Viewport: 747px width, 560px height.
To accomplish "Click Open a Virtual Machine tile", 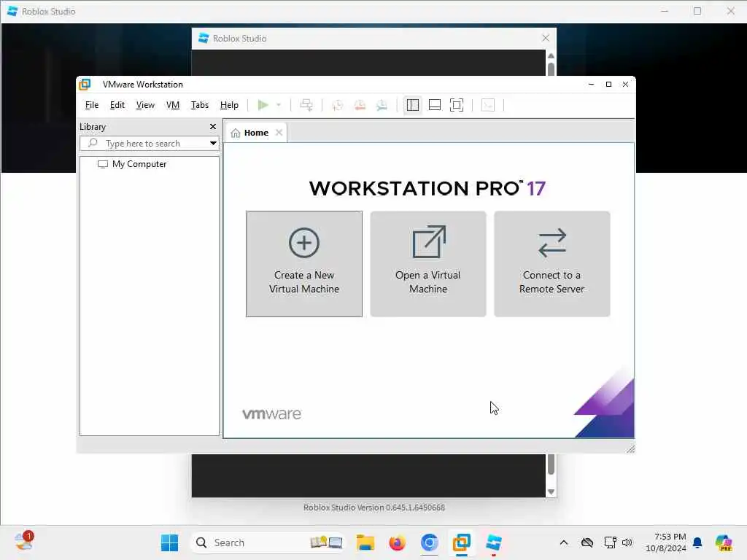I will (428, 264).
